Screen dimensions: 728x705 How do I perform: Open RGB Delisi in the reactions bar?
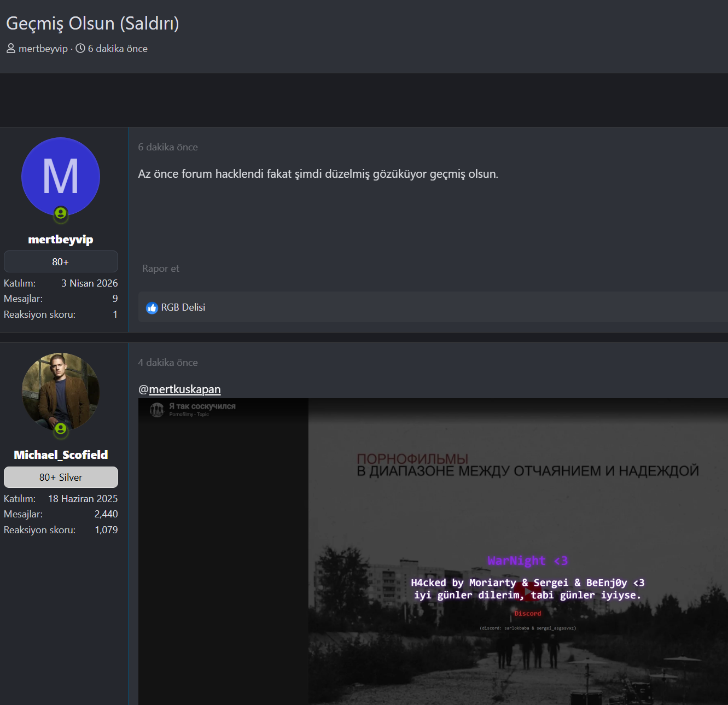[x=183, y=307]
